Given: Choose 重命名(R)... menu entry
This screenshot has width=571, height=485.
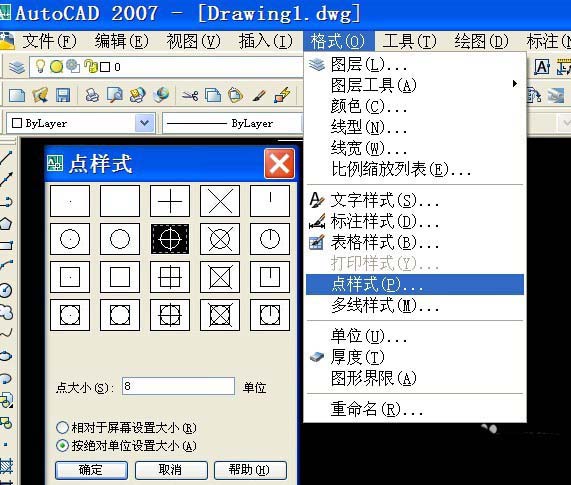Looking at the screenshot, I should tap(415, 409).
